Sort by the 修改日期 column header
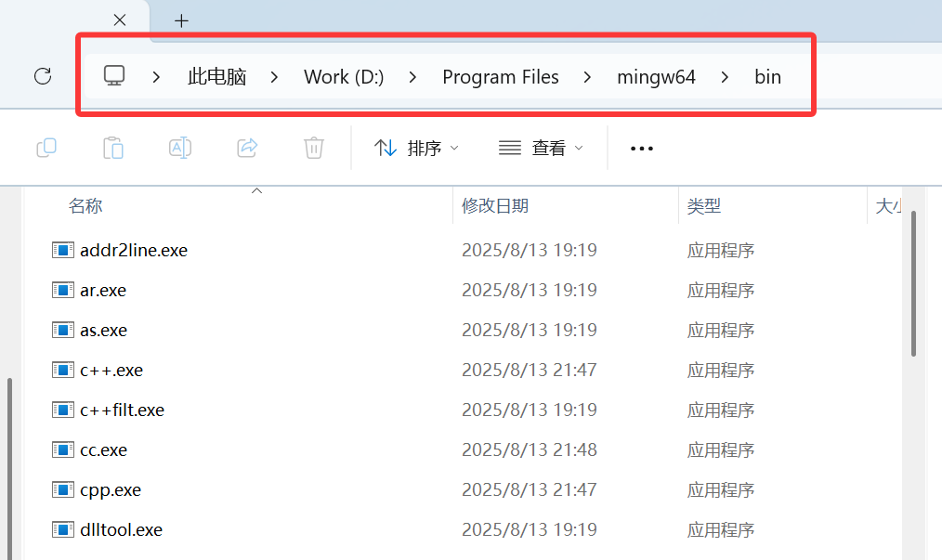The height and width of the screenshot is (560, 942). point(495,206)
